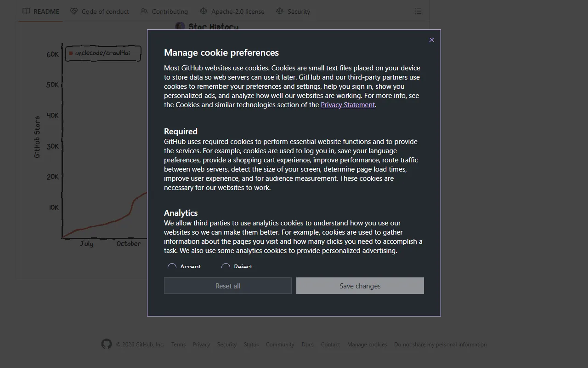588x368 pixels.
Task: Switch to the README tab
Action: click(41, 11)
